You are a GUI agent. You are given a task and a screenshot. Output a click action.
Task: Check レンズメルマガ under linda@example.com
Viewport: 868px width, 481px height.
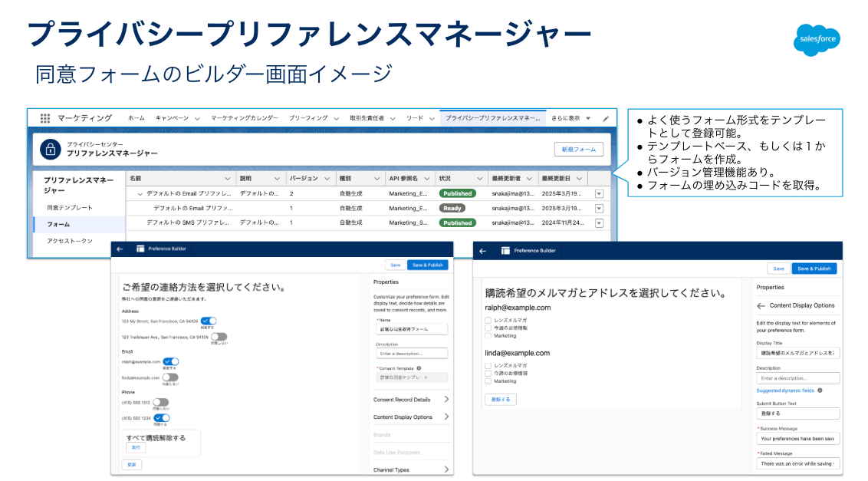click(488, 366)
